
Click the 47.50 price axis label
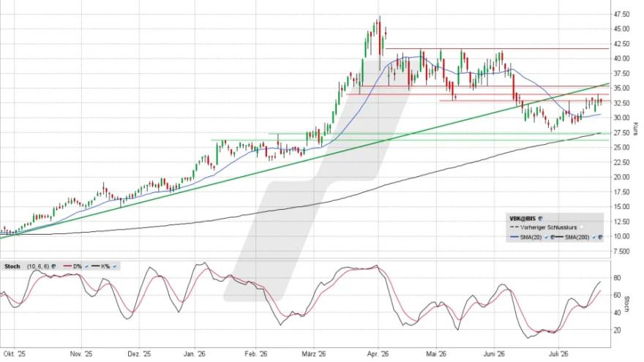click(621, 15)
